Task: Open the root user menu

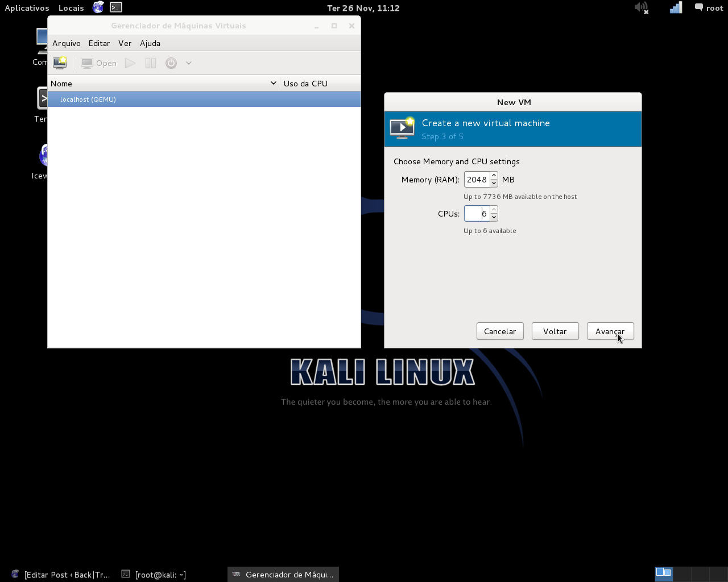Action: click(x=709, y=8)
